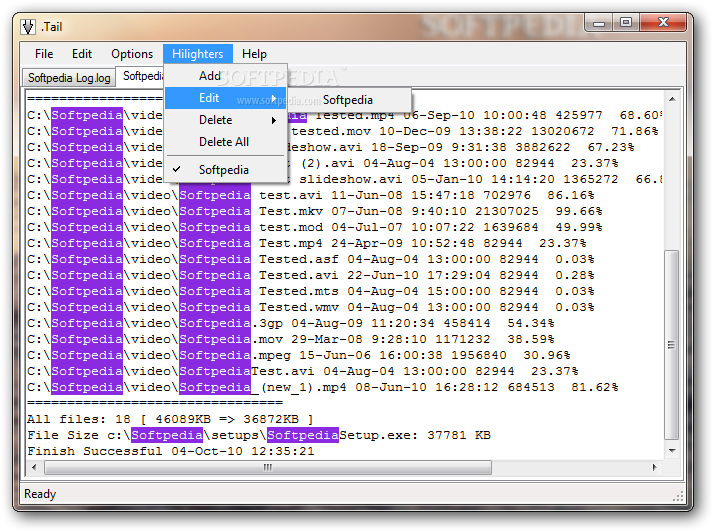The width and height of the screenshot is (714, 532).
Task: Click the Softpedia.mov 29-Mar-08 log line
Action: click(291, 339)
